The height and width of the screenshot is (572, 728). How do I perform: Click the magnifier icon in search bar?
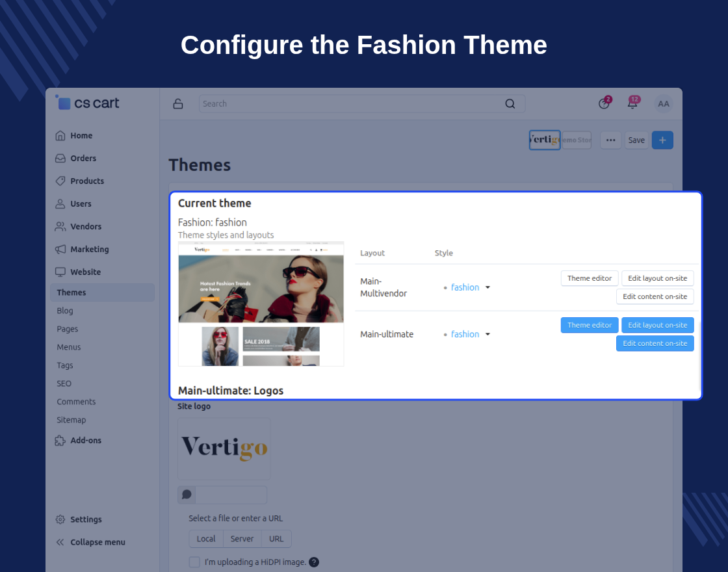510,103
